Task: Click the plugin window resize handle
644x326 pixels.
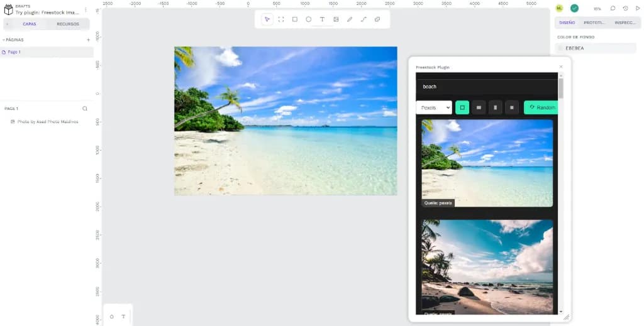Action: [x=566, y=317]
